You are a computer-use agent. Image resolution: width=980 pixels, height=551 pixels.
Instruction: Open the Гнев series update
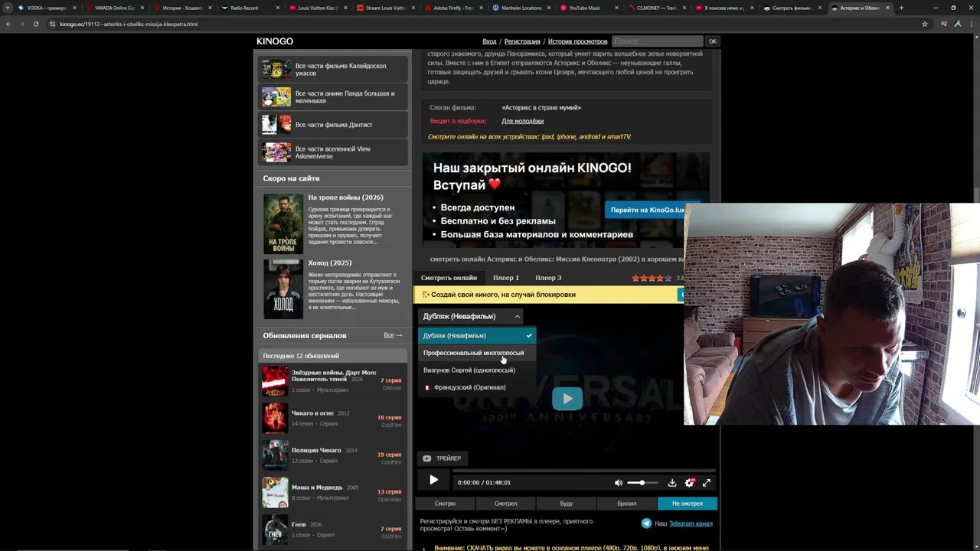click(332, 529)
